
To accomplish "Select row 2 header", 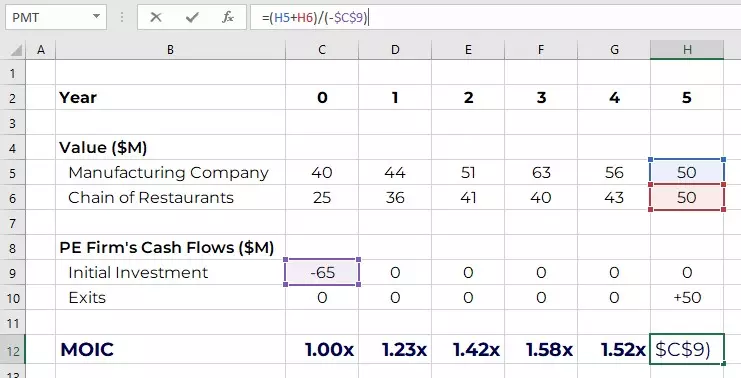I will pos(12,98).
